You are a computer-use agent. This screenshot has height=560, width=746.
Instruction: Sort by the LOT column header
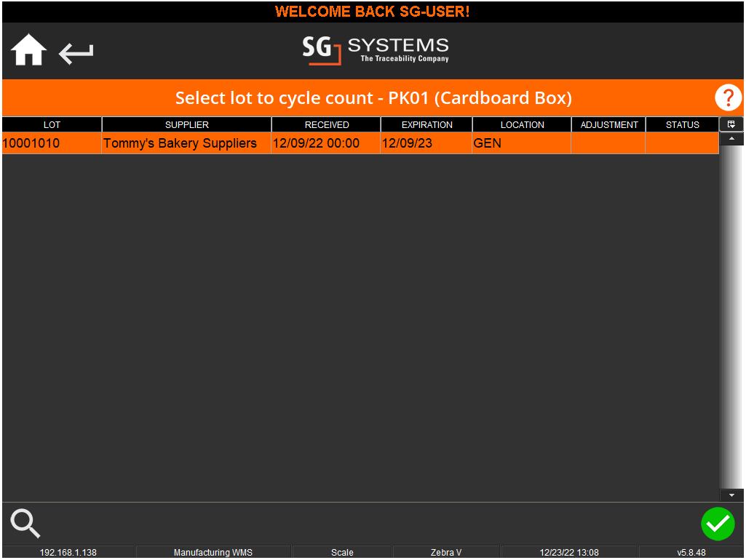[52, 124]
